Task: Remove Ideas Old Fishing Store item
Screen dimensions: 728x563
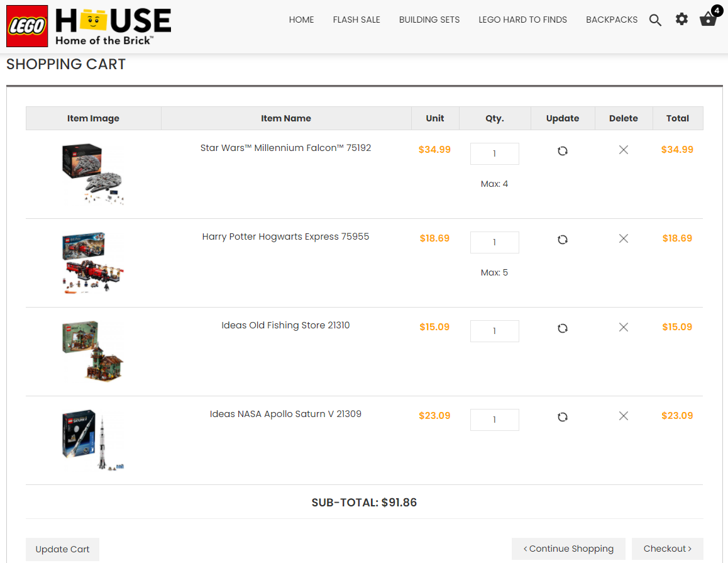Action: click(x=623, y=328)
